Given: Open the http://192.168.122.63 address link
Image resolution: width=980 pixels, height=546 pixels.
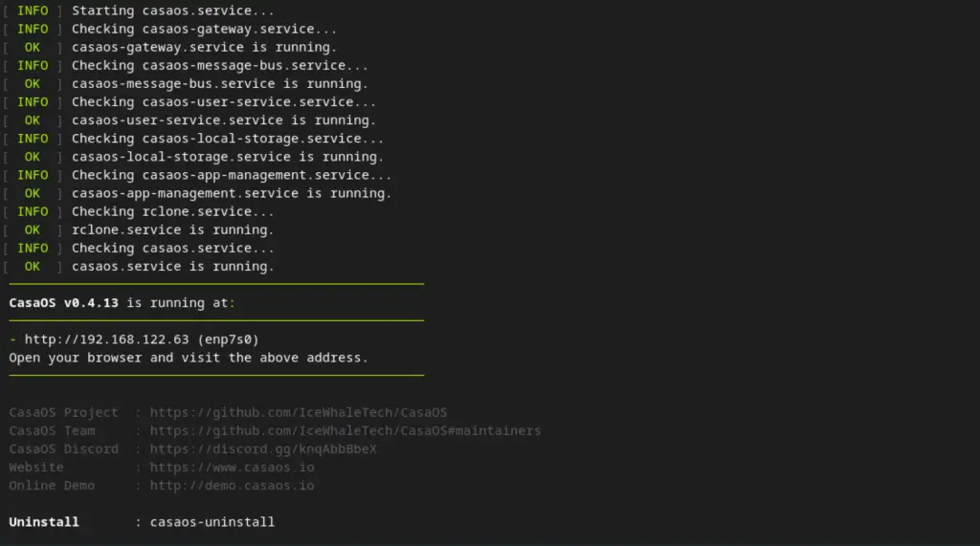Looking at the screenshot, I should coord(107,339).
